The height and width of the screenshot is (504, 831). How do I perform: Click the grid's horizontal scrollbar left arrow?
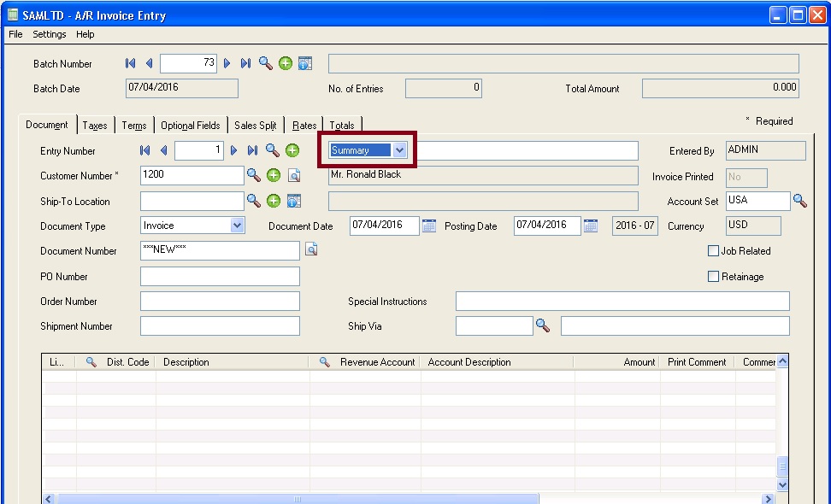pos(49,499)
